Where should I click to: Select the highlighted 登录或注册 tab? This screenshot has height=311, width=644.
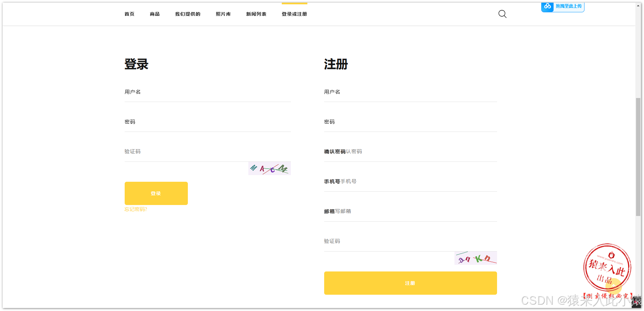click(294, 14)
